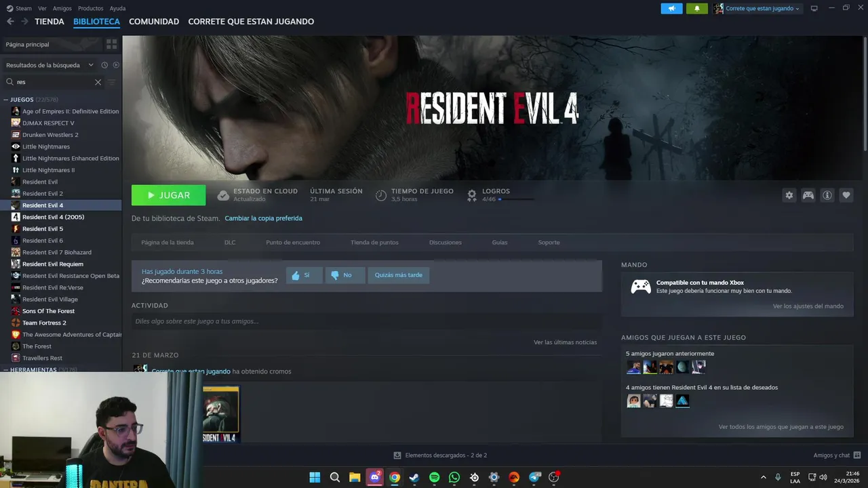
Task: Open the Amigos menu
Action: pos(62,8)
